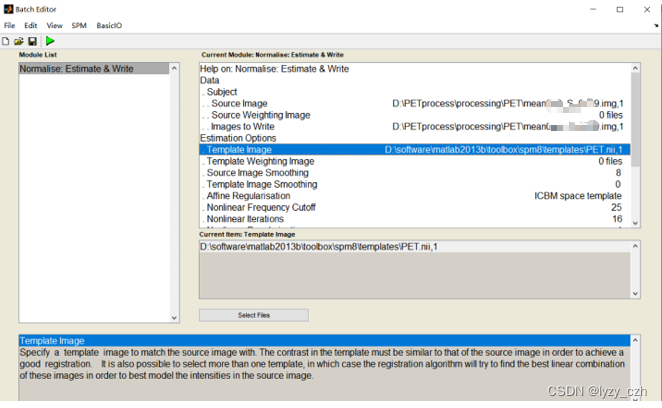Select the Source Weighting Image row

point(415,115)
